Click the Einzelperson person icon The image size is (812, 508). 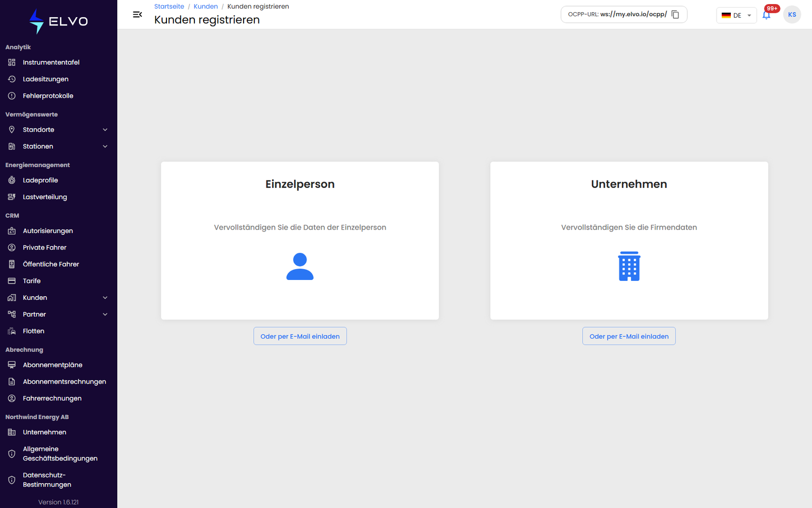click(x=300, y=266)
